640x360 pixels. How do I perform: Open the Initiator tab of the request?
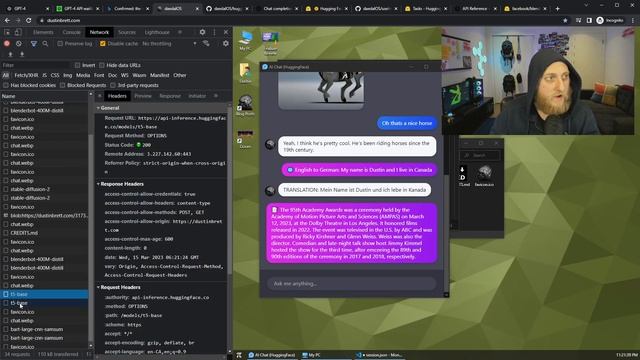pos(197,96)
